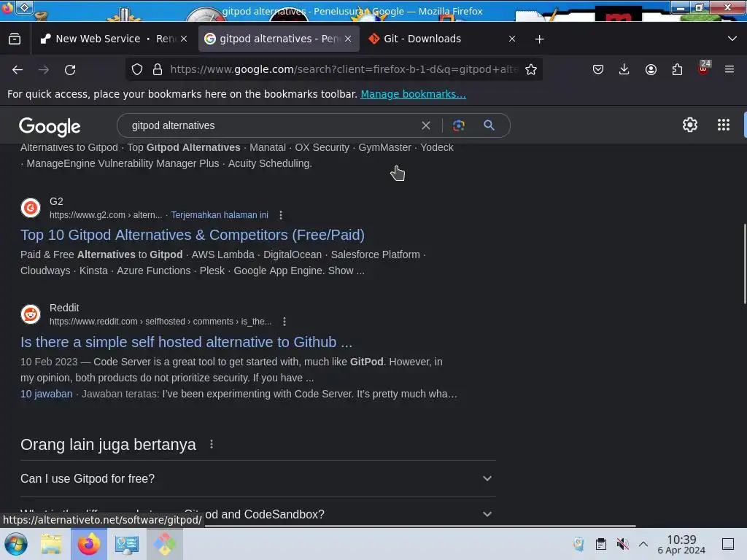Search by image with Google Lens

point(458,125)
